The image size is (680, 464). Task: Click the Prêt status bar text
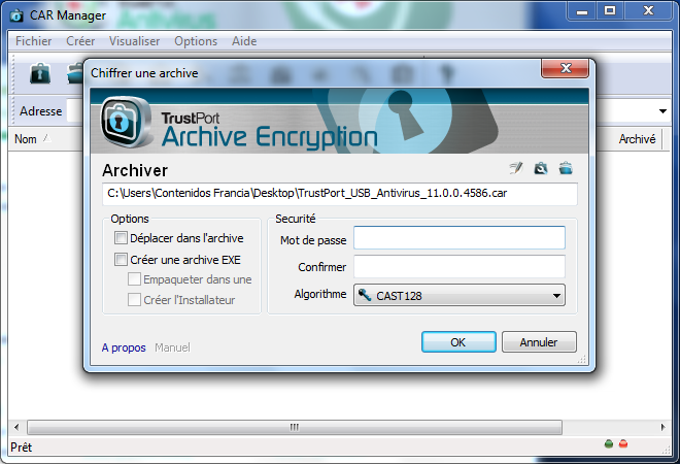click(x=21, y=447)
